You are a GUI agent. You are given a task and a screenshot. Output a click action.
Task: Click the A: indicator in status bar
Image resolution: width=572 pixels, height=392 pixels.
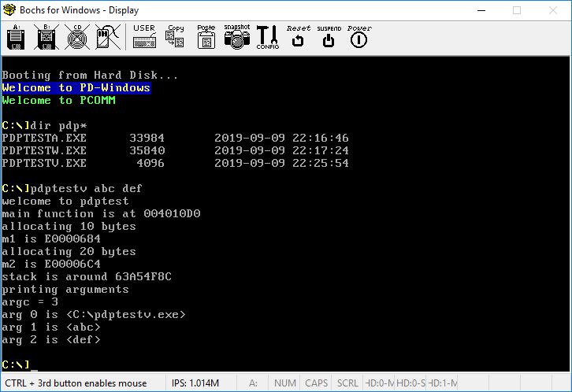tap(253, 383)
